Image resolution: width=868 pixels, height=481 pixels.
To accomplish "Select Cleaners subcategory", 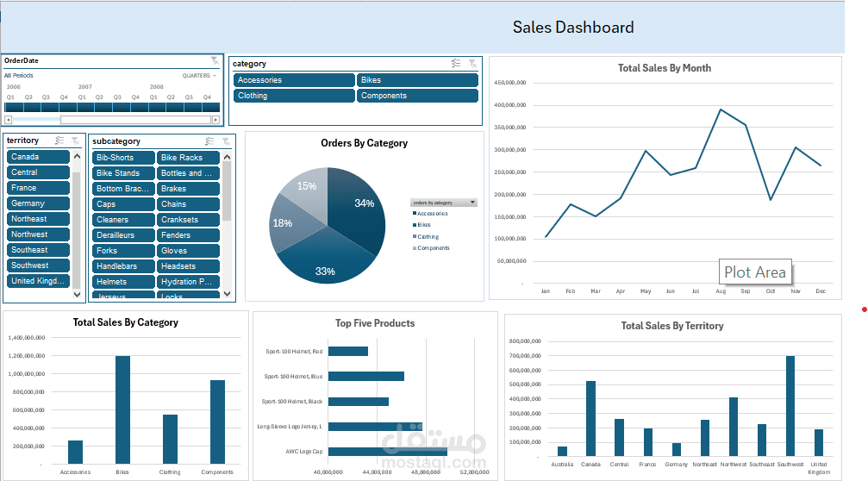I will click(123, 220).
